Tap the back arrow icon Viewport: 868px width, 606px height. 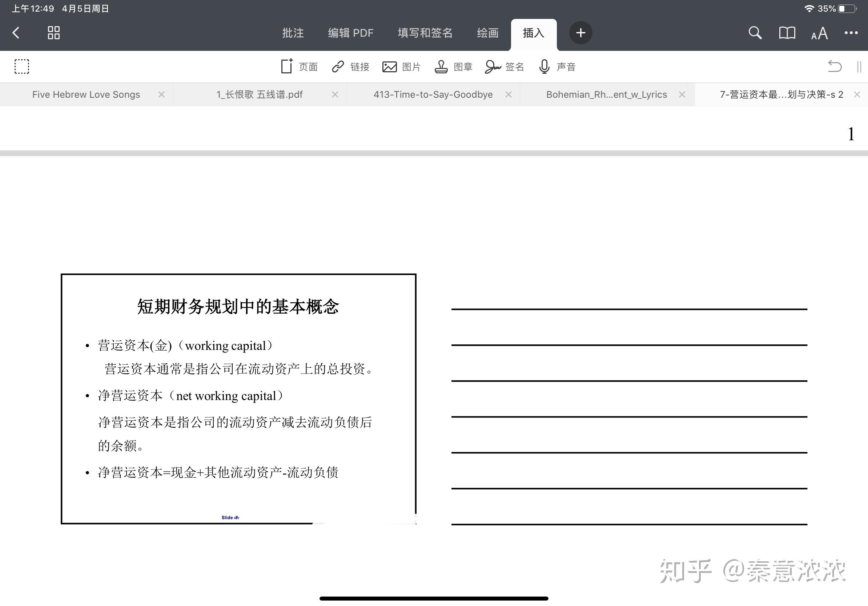(x=16, y=33)
